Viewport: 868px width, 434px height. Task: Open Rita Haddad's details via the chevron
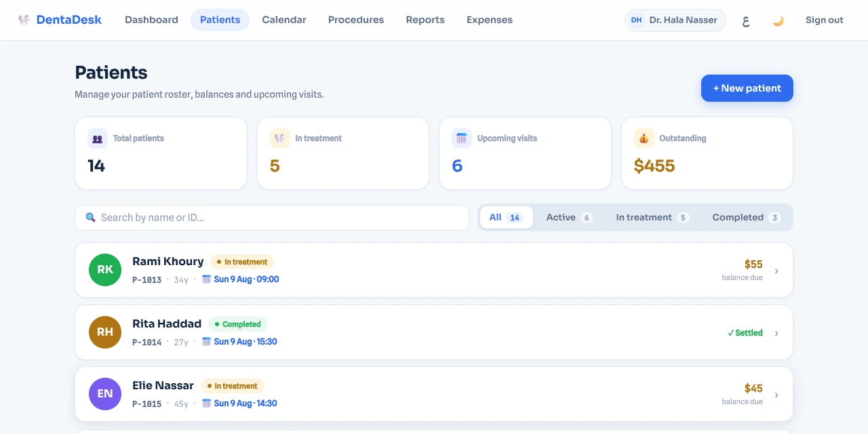coord(776,333)
